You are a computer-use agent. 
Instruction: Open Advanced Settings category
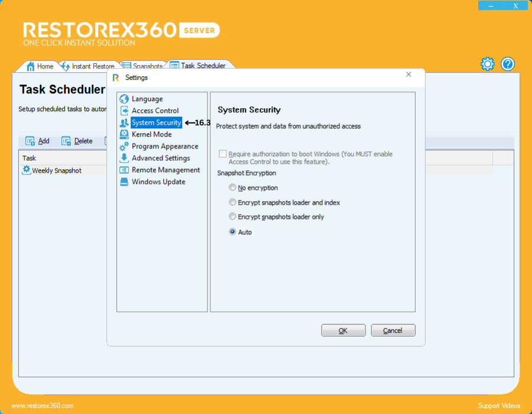click(161, 158)
